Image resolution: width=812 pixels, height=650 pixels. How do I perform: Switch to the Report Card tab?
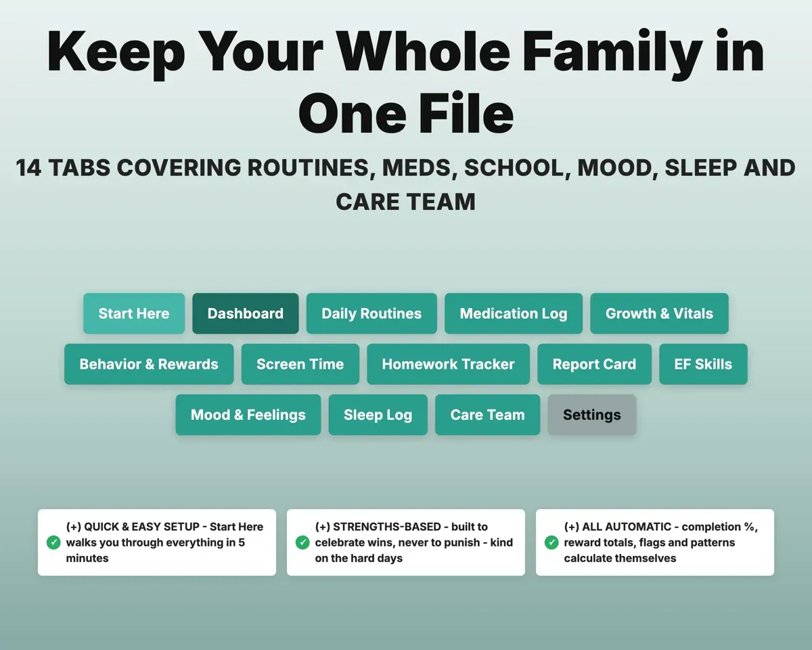(595, 364)
